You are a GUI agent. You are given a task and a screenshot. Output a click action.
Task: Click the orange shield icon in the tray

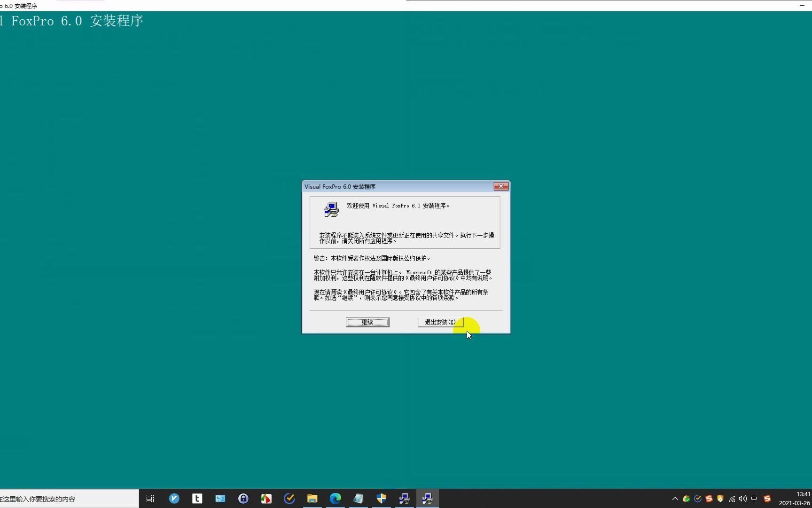coord(720,499)
